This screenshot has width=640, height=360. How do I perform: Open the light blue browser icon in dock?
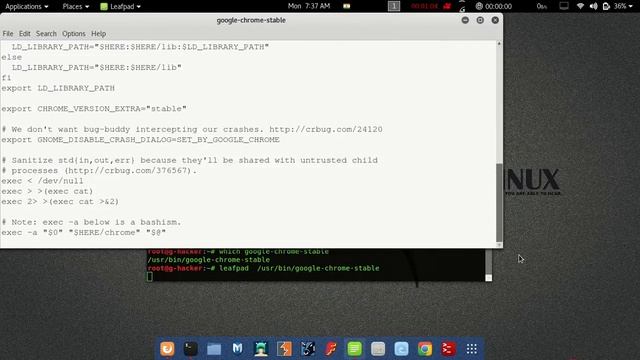(401, 349)
